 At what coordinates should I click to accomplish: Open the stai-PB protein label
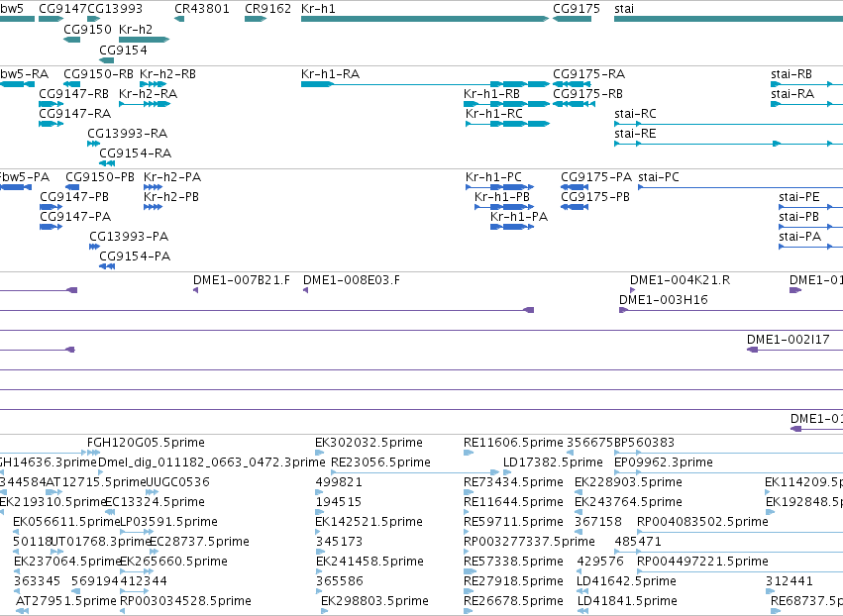tap(798, 217)
